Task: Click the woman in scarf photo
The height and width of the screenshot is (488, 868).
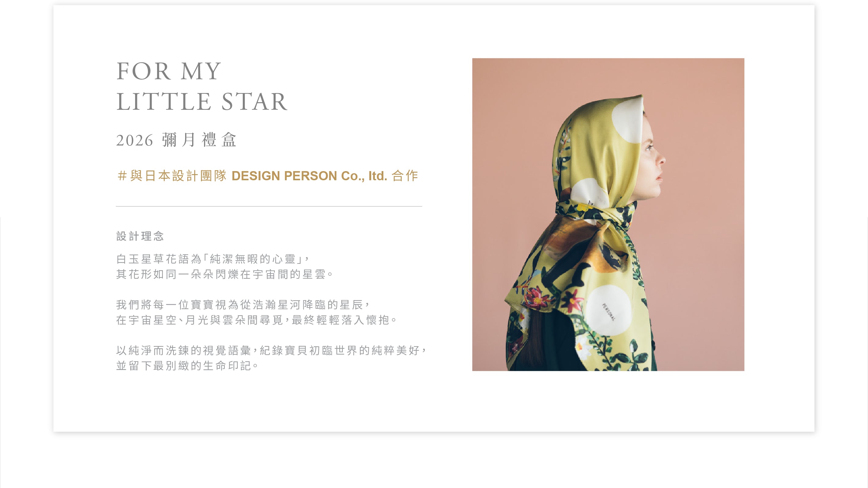Action: click(x=608, y=214)
